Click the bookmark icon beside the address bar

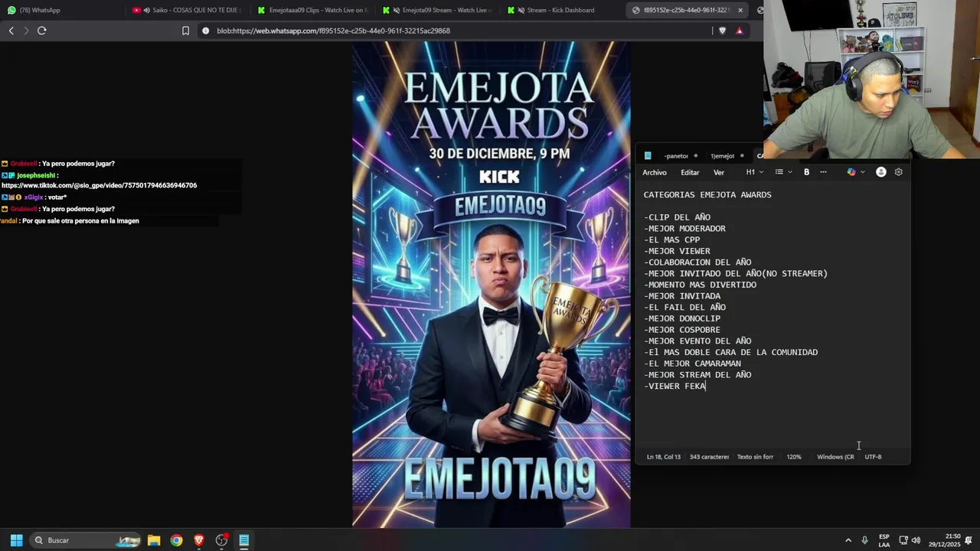[185, 31]
